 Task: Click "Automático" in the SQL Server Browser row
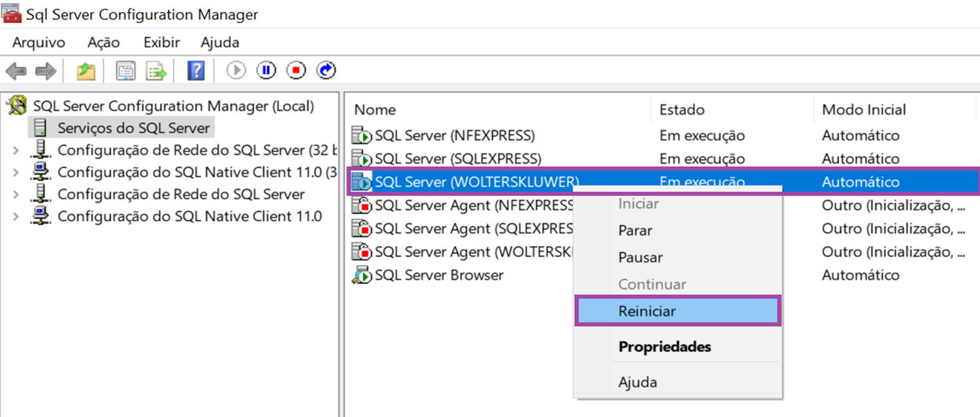point(861,275)
